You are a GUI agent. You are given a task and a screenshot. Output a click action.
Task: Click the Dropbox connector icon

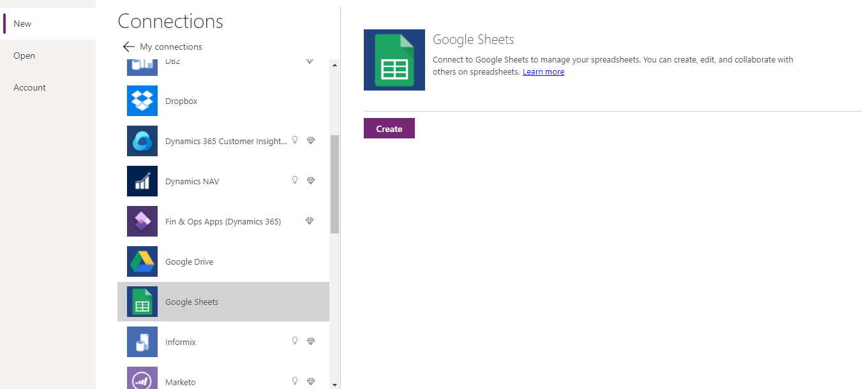coord(142,101)
